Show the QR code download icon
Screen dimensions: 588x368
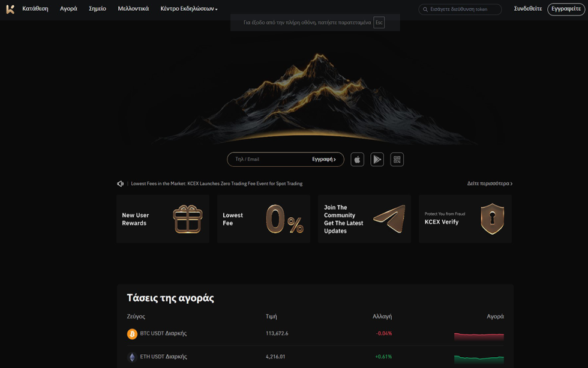tap(397, 160)
